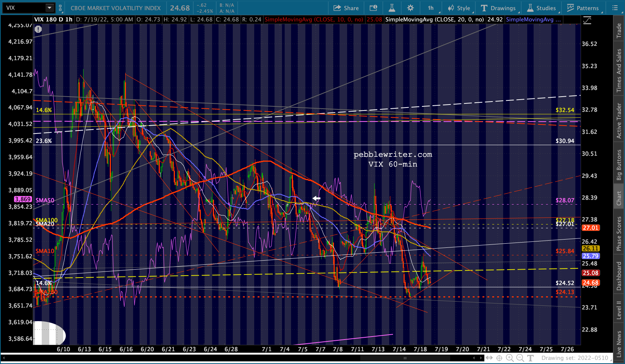Click the crosshair pan icon
The image size is (625, 364).
(499, 358)
